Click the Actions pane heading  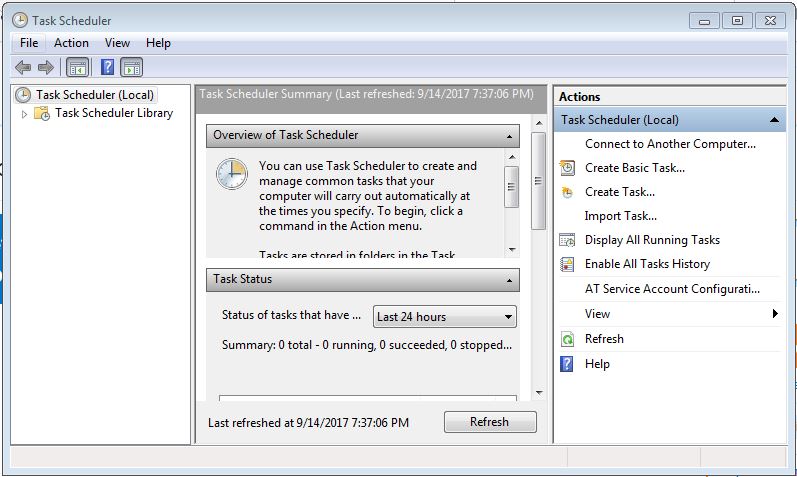(x=579, y=97)
